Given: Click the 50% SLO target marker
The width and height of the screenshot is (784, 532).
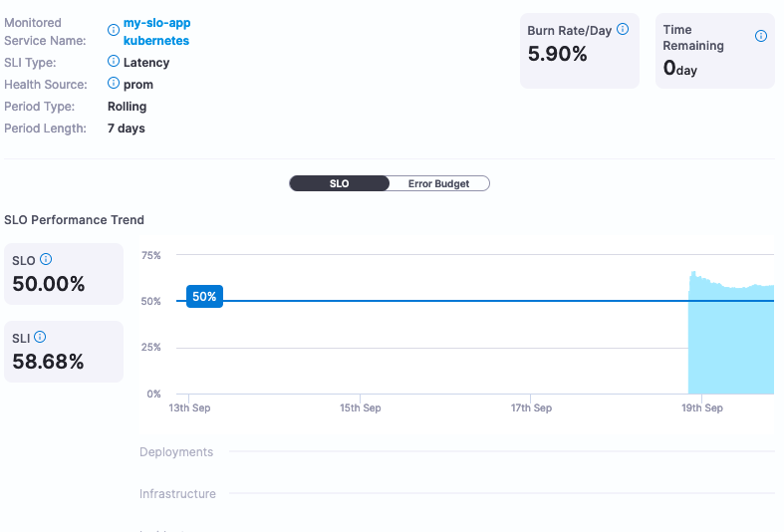Looking at the screenshot, I should pos(204,297).
